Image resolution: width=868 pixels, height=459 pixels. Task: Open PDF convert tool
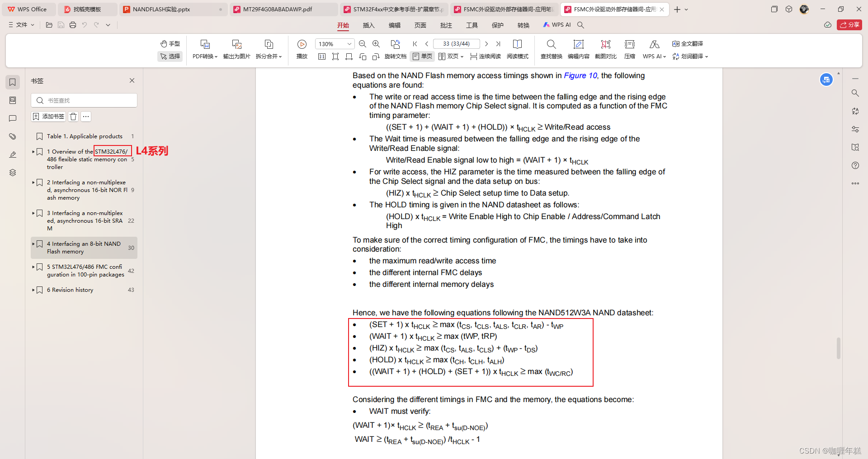coord(205,50)
